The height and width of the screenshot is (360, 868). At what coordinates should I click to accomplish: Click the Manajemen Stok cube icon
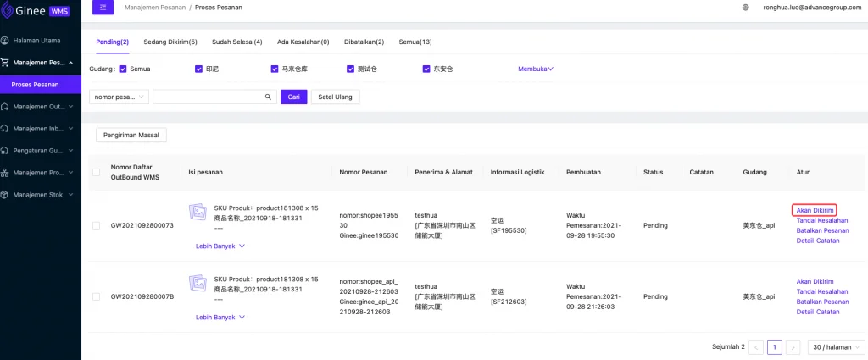click(5, 195)
